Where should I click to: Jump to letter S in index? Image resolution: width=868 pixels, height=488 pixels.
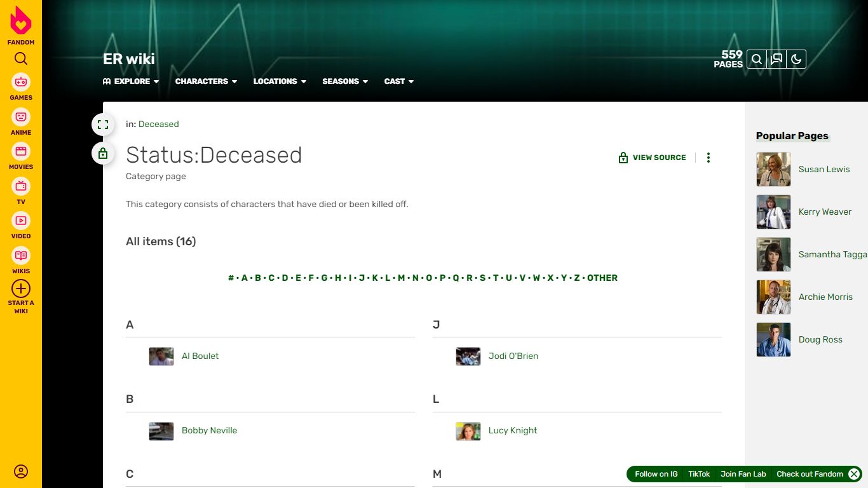coord(482,278)
